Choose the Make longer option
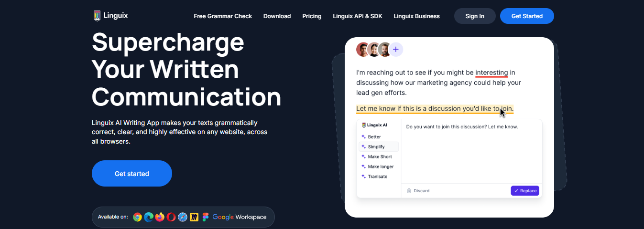The image size is (644, 229). point(378,167)
